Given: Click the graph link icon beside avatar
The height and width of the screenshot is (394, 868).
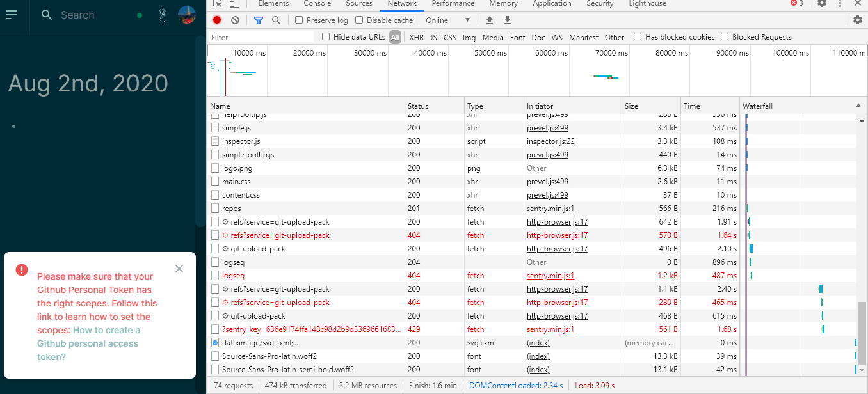Looking at the screenshot, I should (x=163, y=15).
